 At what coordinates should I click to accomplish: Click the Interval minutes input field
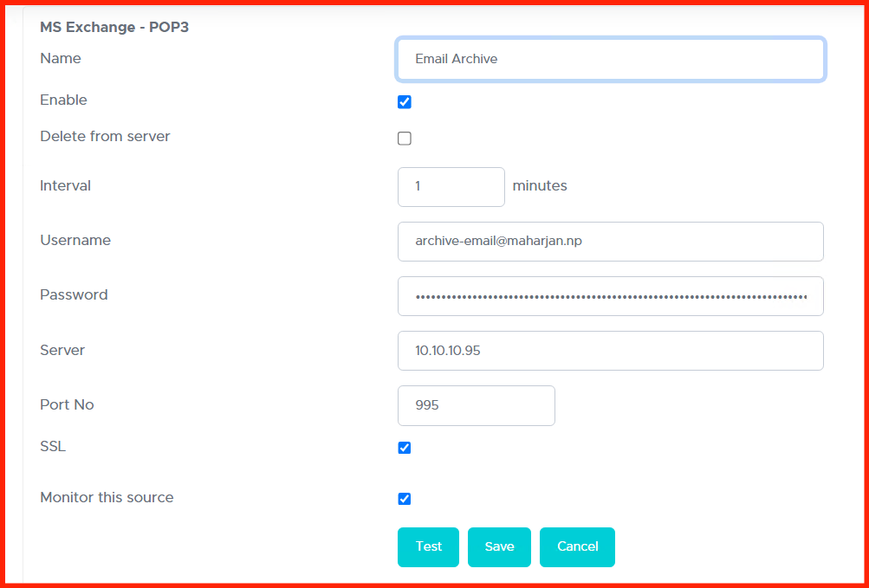click(451, 187)
